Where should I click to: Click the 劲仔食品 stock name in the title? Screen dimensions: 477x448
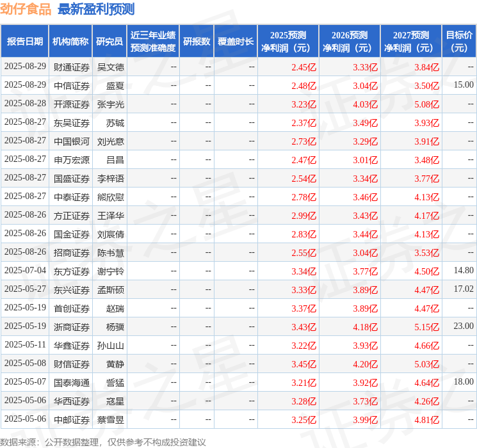tap(26, 9)
